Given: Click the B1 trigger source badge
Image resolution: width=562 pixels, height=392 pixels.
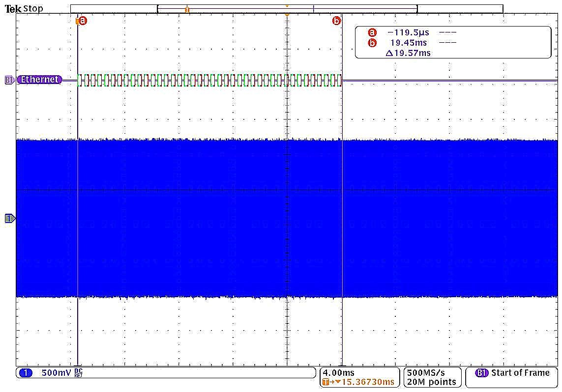Looking at the screenshot, I should click(x=482, y=373).
